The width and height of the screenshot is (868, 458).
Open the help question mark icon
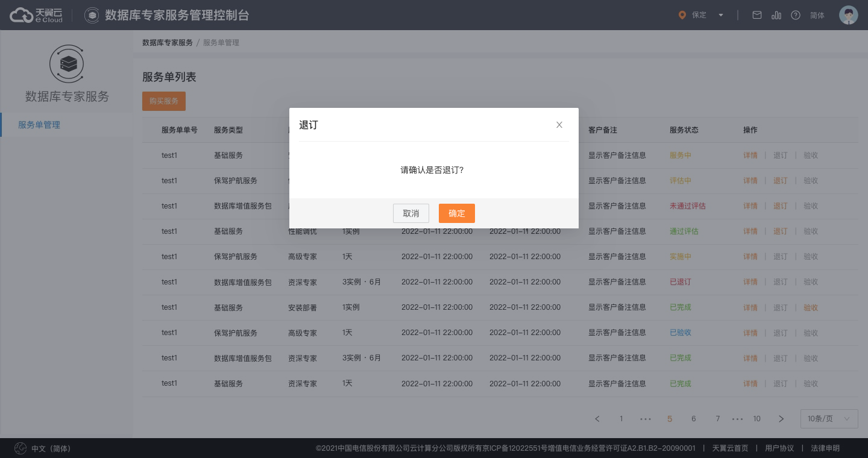796,15
